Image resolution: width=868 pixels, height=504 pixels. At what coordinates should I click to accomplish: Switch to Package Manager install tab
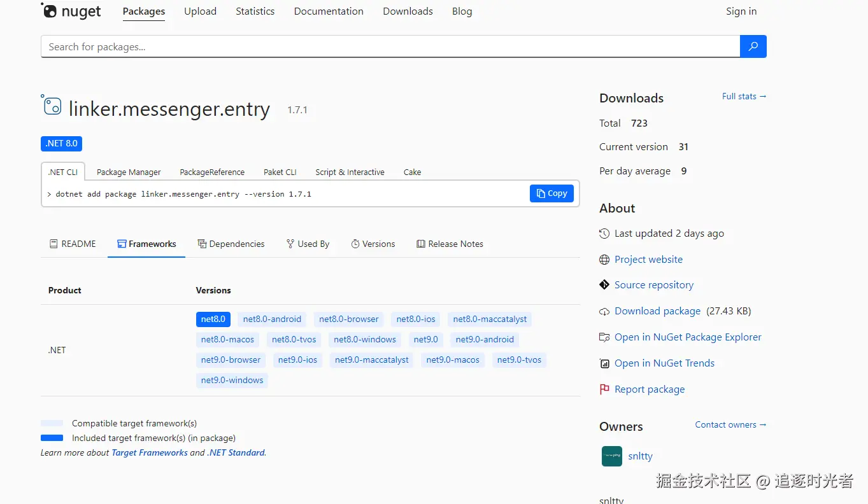point(129,172)
